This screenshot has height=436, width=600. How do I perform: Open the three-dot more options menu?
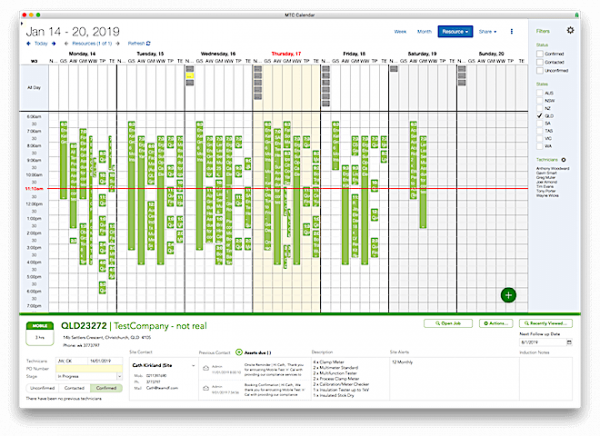pos(512,31)
